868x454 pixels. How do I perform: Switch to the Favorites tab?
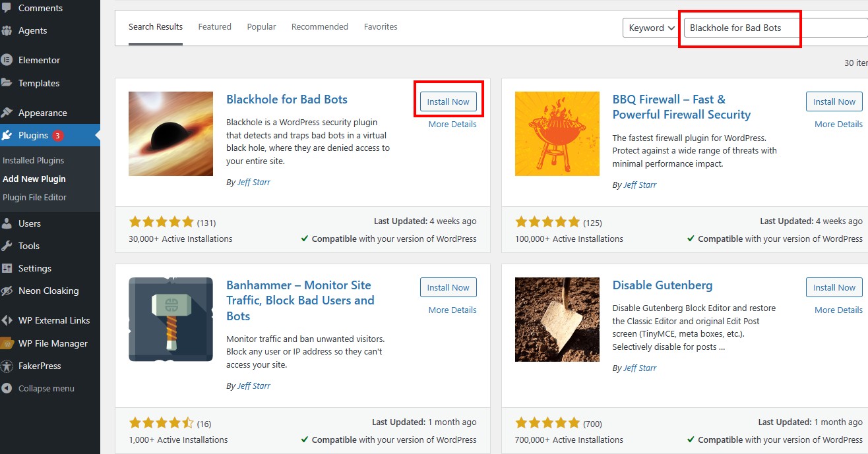(381, 27)
